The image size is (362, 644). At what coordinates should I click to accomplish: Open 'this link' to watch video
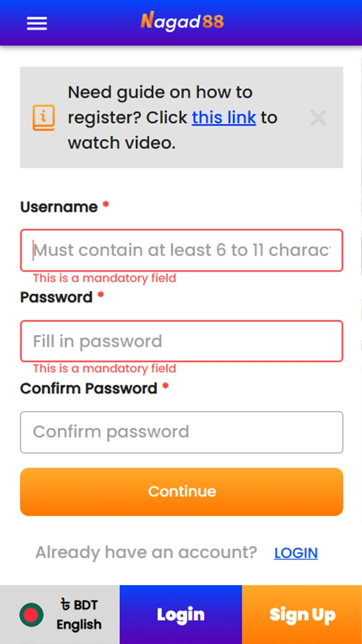224,118
